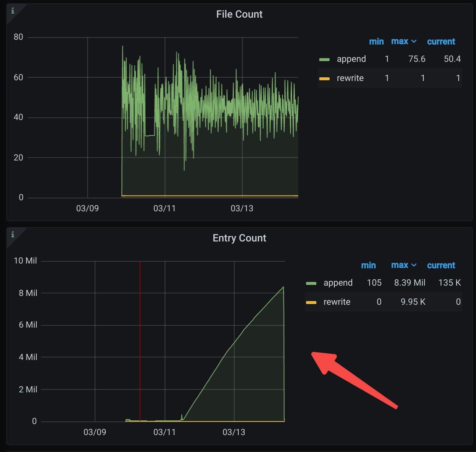The height and width of the screenshot is (452, 476).
Task: Click the 10 Mil y-axis label
Action: pos(25,261)
